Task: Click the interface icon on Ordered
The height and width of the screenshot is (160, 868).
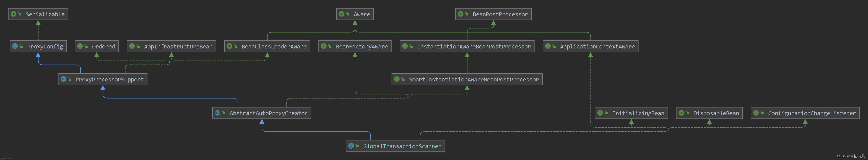Action: click(x=80, y=46)
